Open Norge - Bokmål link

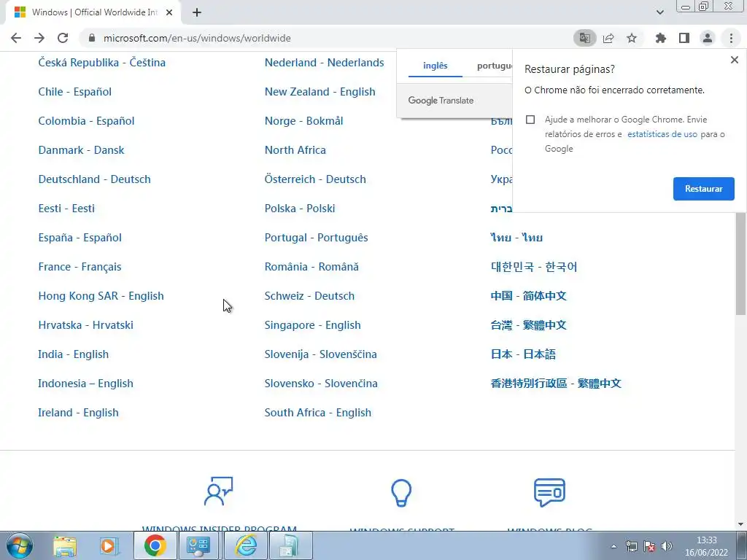pyautogui.click(x=303, y=120)
